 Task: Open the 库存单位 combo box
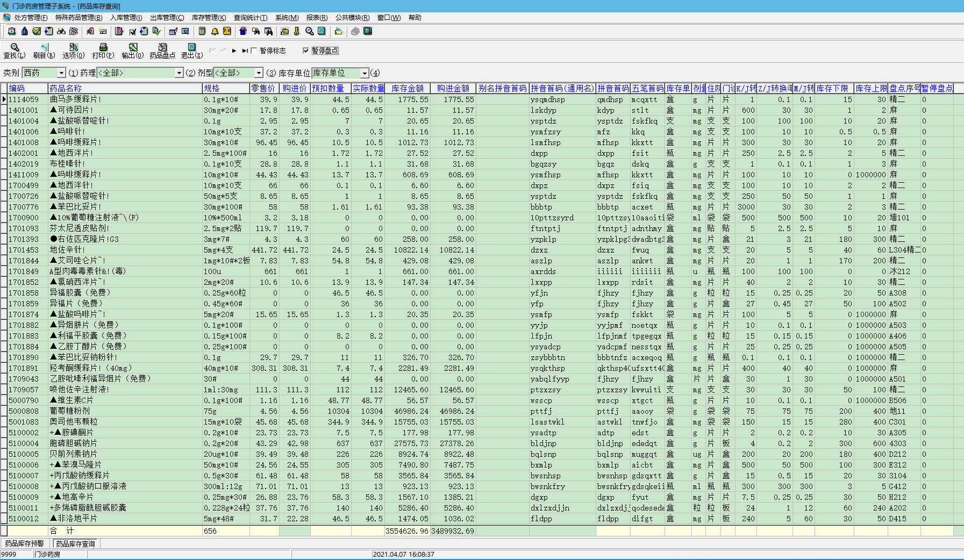point(364,73)
